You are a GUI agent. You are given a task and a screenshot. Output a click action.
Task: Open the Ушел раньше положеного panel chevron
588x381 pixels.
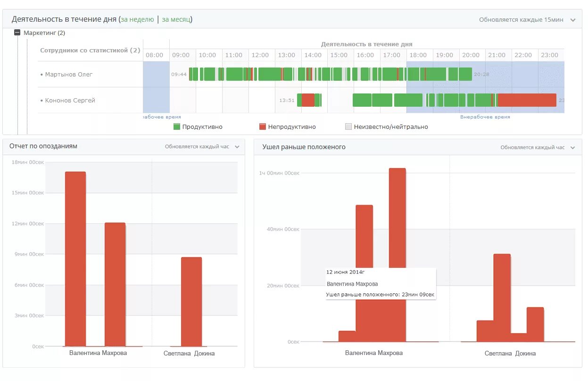pyautogui.click(x=572, y=148)
